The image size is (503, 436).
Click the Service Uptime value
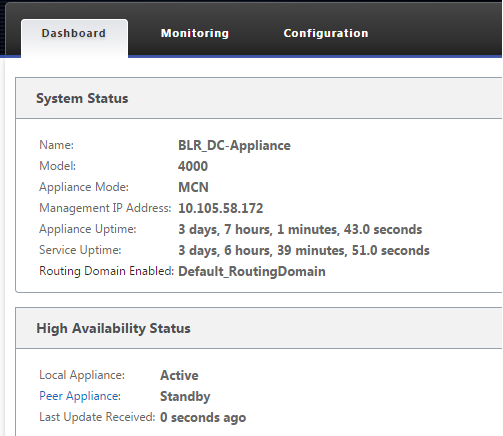pos(304,250)
